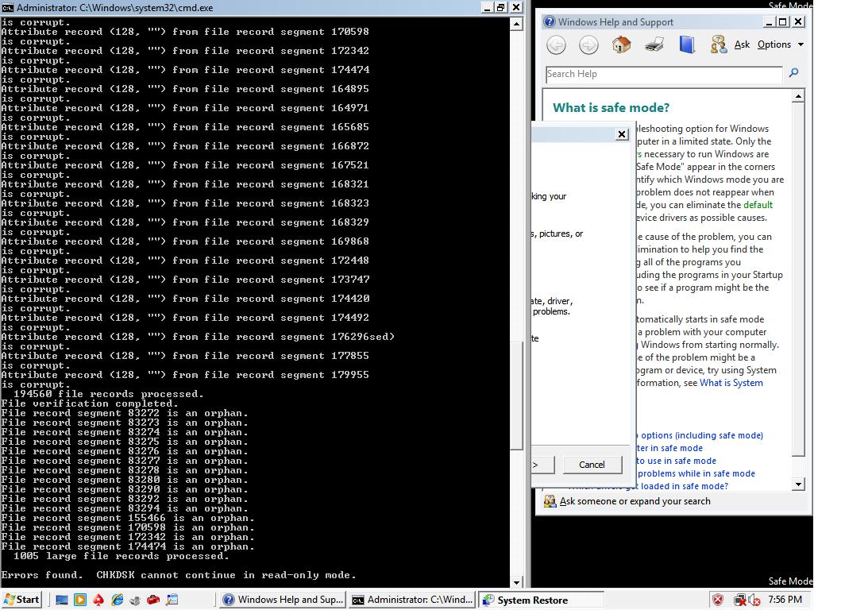Open the What is System link
Image resolution: width=868 pixels, height=610 pixels.
click(x=731, y=383)
